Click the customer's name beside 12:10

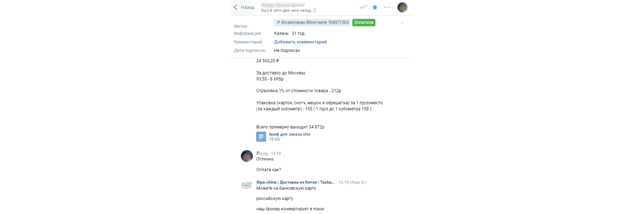point(263,153)
